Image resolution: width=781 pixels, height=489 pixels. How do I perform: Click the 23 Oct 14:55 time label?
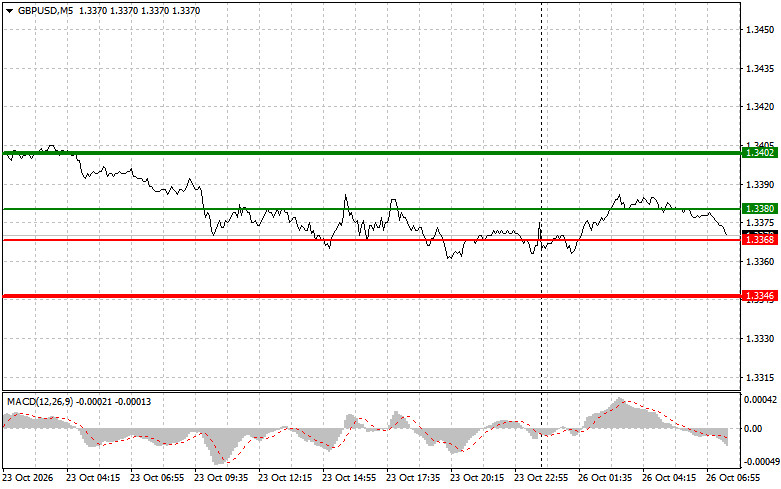(x=349, y=478)
